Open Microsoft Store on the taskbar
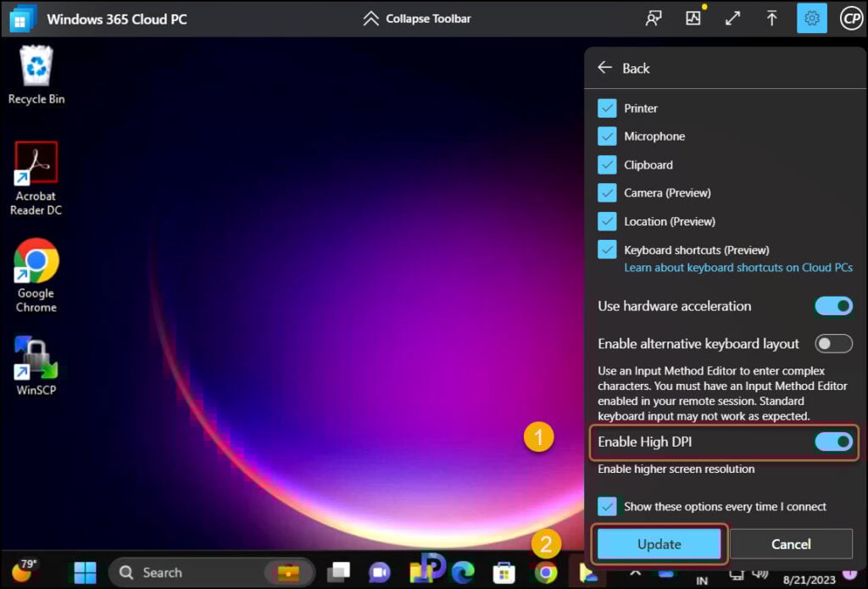The image size is (868, 589). (x=504, y=572)
